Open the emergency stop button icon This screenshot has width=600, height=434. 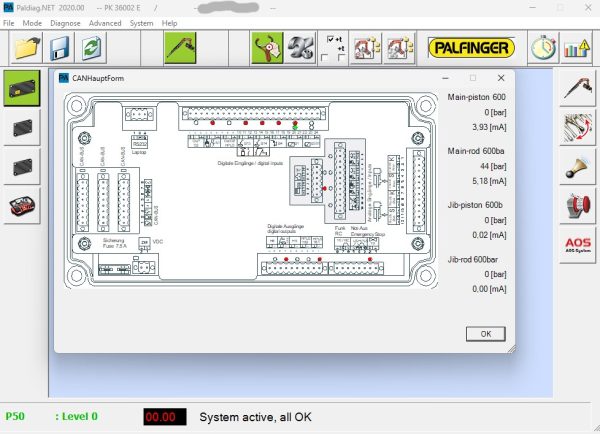pyautogui.click(x=577, y=207)
